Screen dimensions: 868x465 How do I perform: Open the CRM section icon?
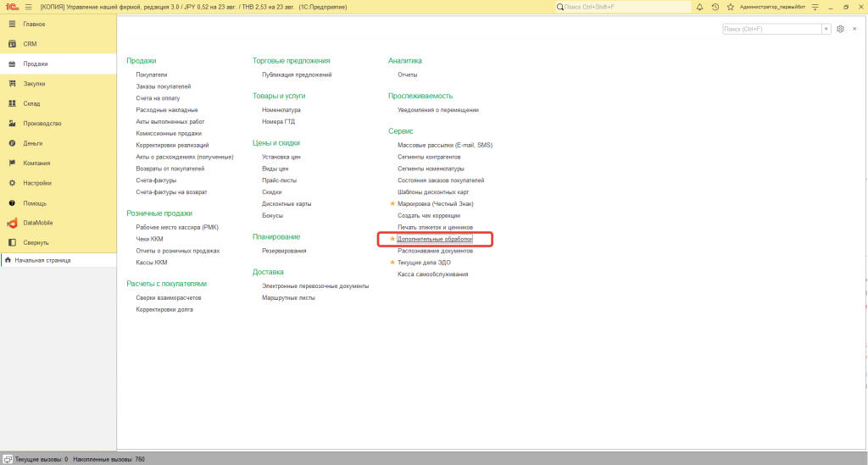(12, 44)
